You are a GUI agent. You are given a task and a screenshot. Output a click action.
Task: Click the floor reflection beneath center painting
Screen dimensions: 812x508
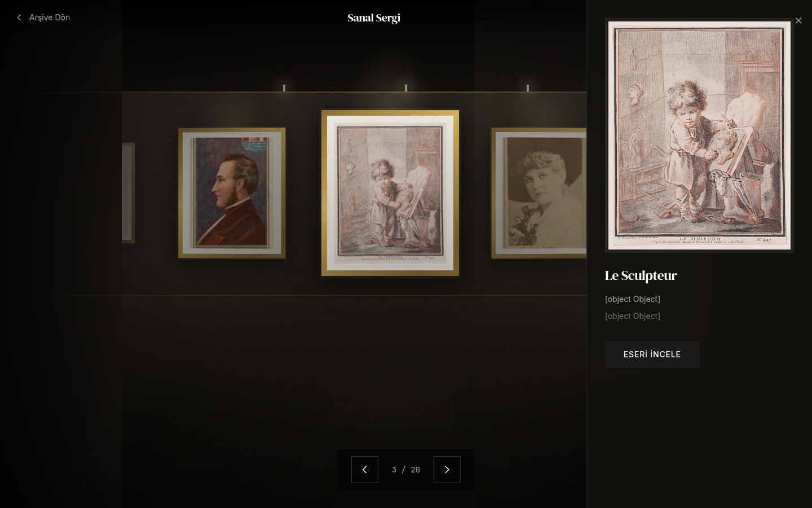390,409
